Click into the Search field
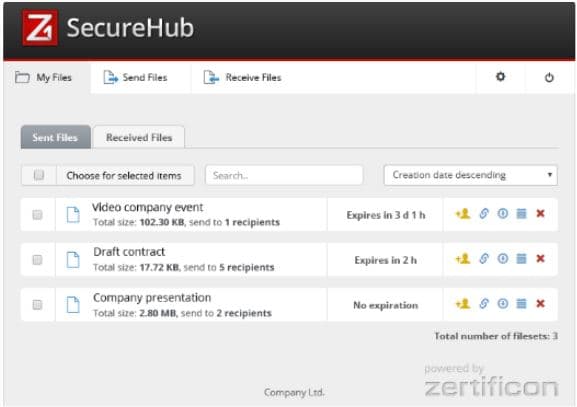The height and width of the screenshot is (407, 577). (x=284, y=175)
